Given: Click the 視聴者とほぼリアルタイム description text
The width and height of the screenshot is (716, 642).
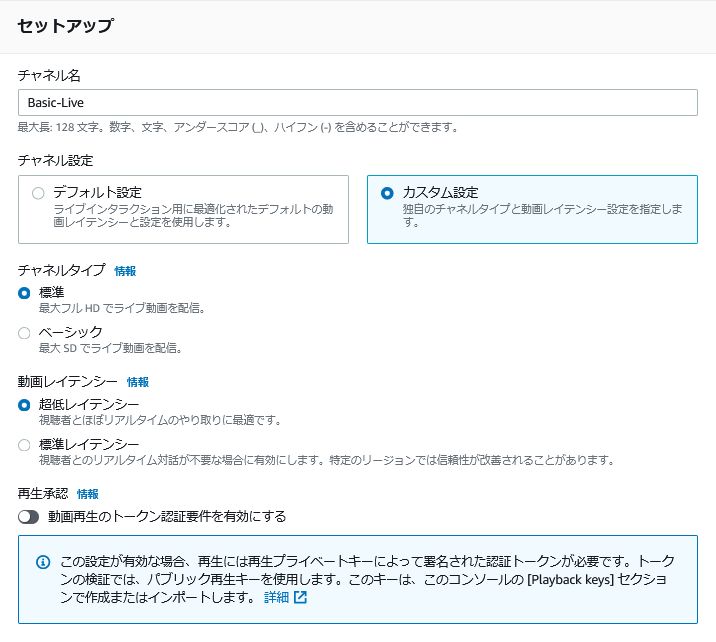Looking at the screenshot, I should pos(160,420).
